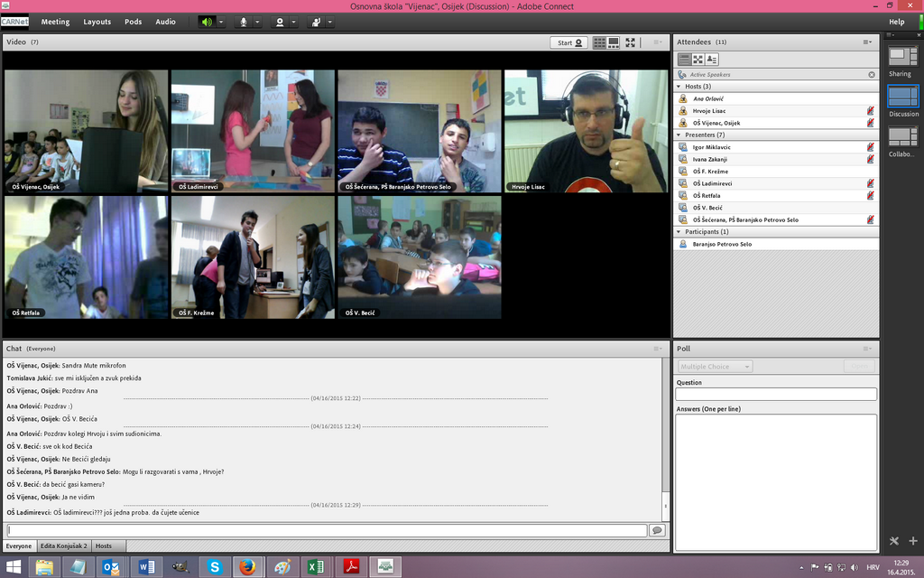The image size is (924, 578).
Task: Toggle the green speaker audio icon
Action: point(207,22)
